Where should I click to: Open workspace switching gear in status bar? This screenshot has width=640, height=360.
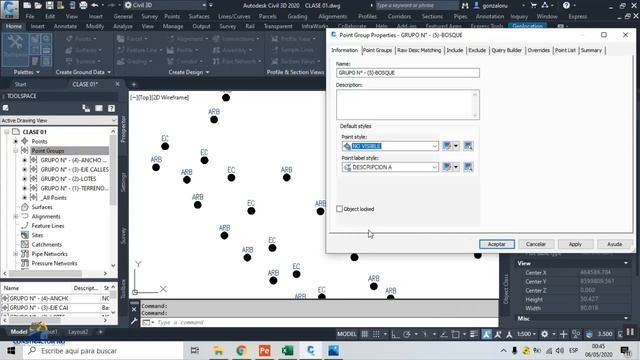[x=544, y=334]
